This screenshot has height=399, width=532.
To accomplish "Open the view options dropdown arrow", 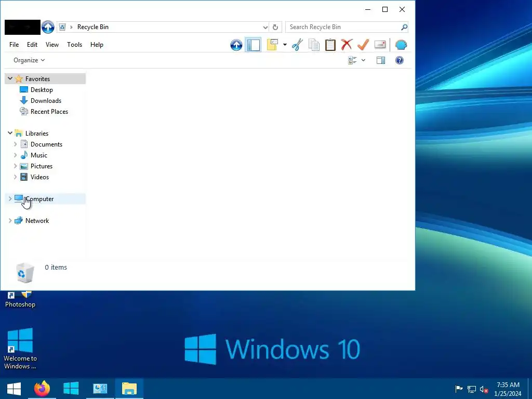I will [363, 60].
